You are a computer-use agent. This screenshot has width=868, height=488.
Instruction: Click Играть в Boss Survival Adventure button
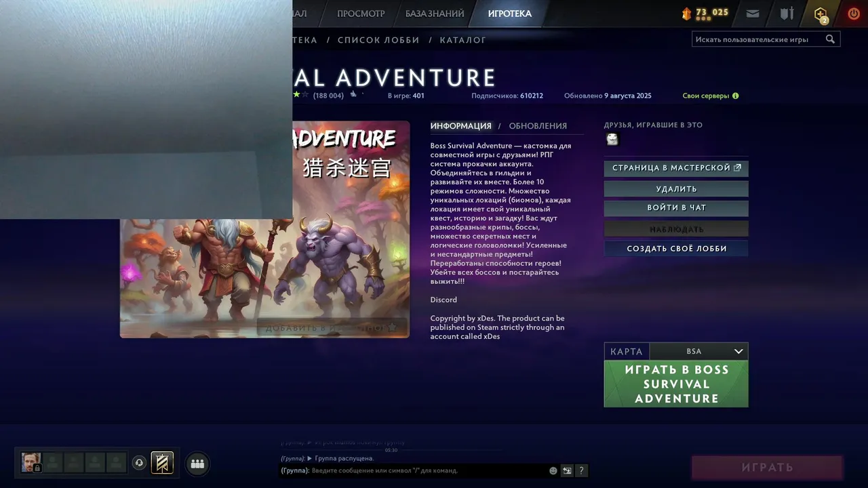click(676, 384)
